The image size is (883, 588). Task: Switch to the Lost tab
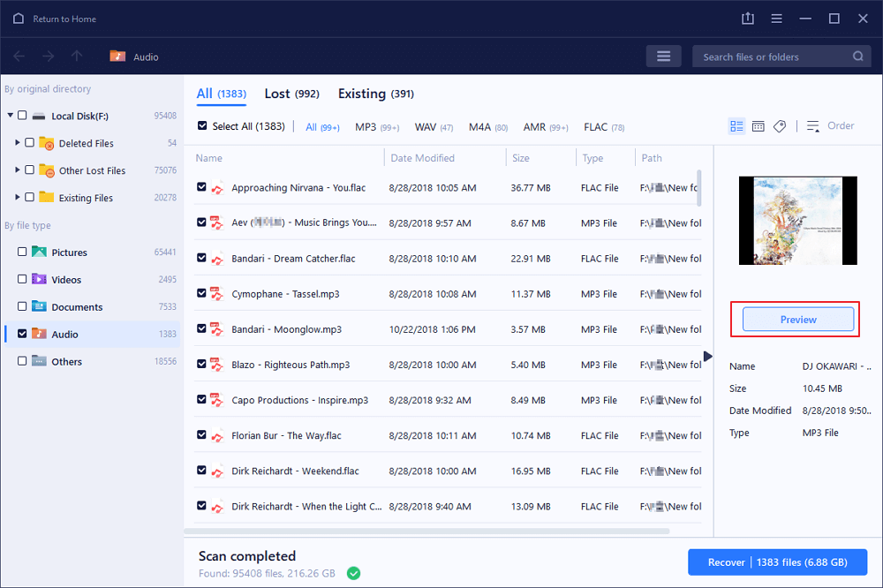291,94
